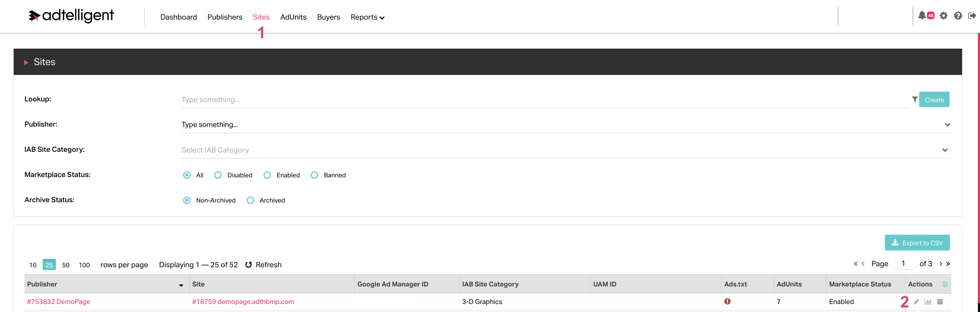The height and width of the screenshot is (312, 980).
Task: Choose Archived archive status
Action: coord(250,200)
